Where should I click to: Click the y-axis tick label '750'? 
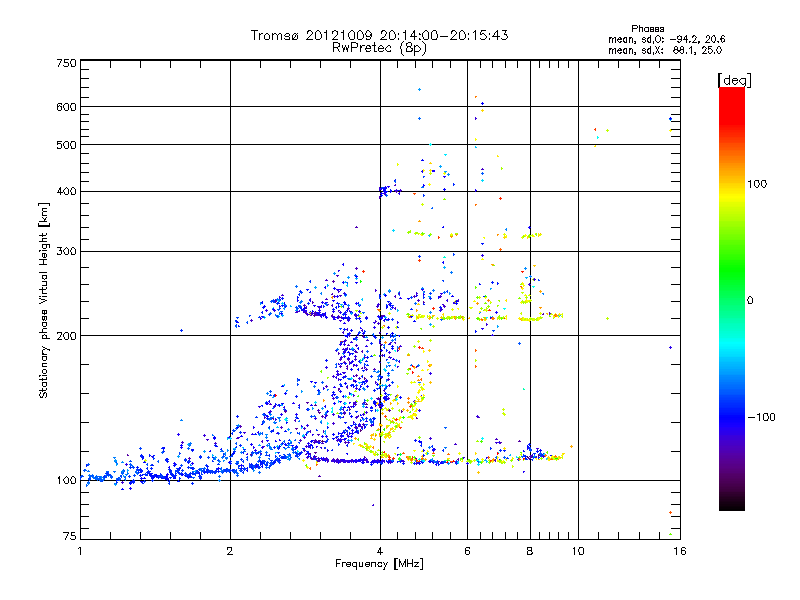coord(67,63)
